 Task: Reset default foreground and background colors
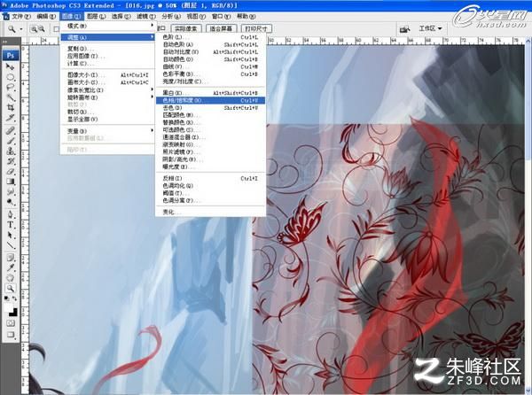click(x=6, y=298)
